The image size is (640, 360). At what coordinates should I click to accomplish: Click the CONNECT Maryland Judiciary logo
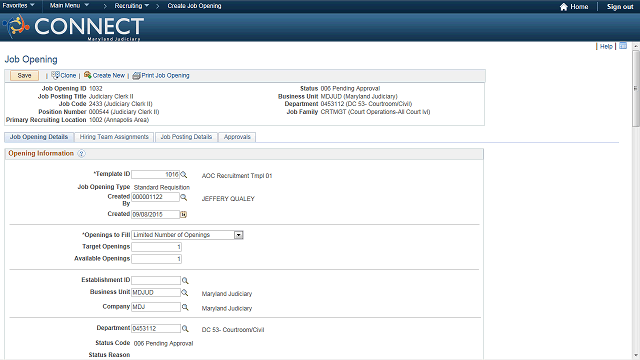tap(73, 27)
